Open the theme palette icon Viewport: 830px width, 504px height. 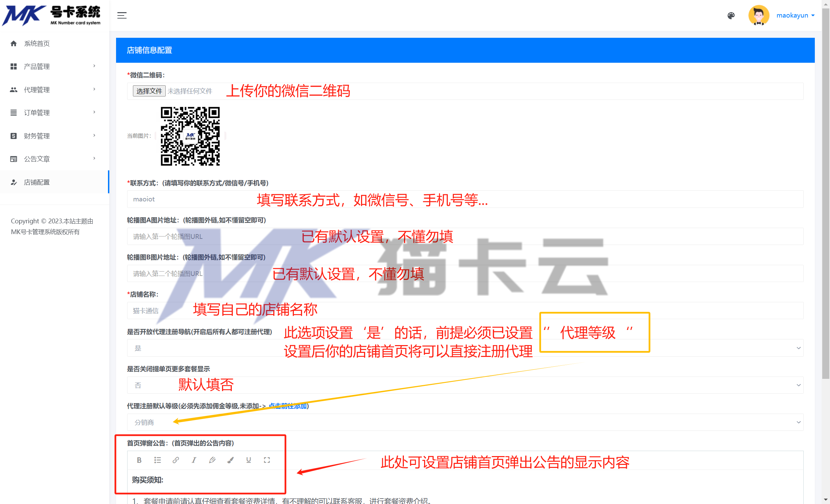(731, 16)
